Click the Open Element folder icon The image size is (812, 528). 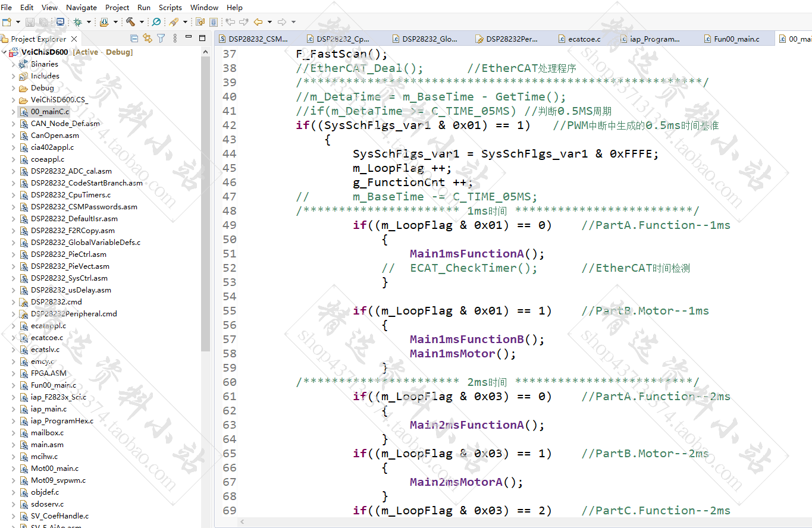[x=104, y=22]
